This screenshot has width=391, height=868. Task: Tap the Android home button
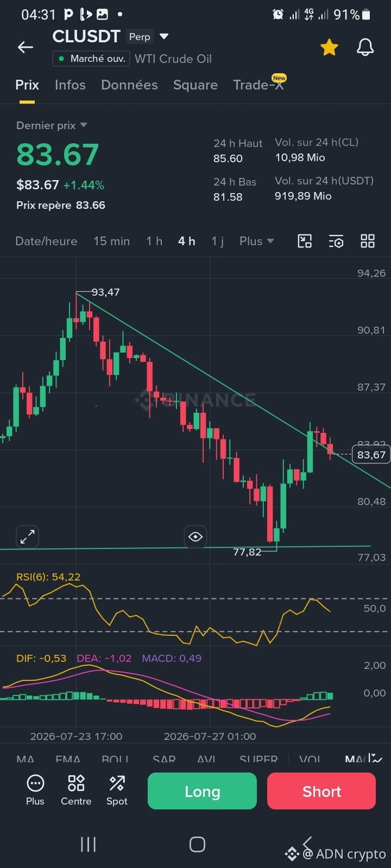click(197, 844)
